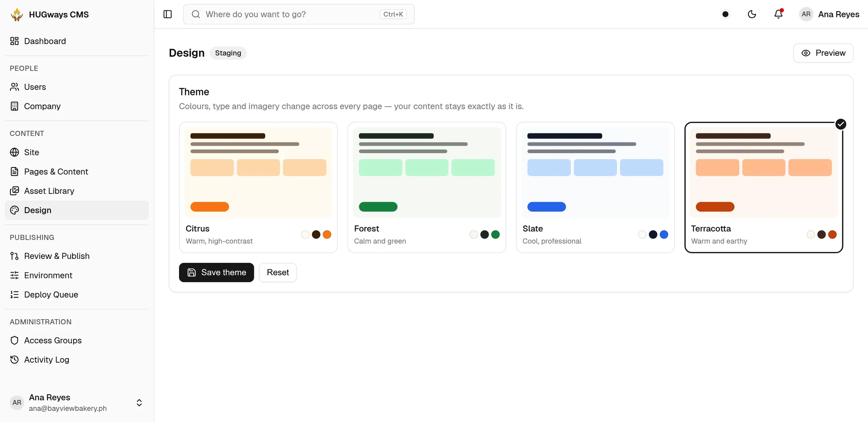Screen dimensions: 868x422
Task: Open Pages & Content section
Action: coord(77,171)
